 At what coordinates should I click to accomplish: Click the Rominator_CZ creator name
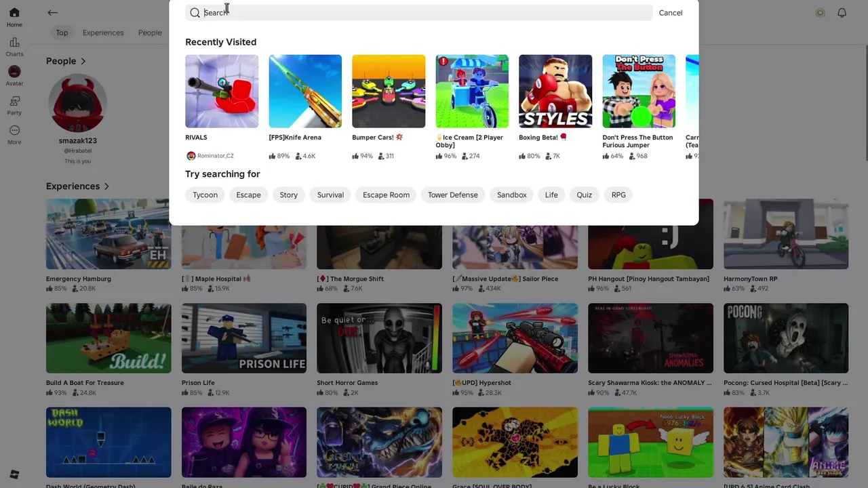(x=215, y=156)
